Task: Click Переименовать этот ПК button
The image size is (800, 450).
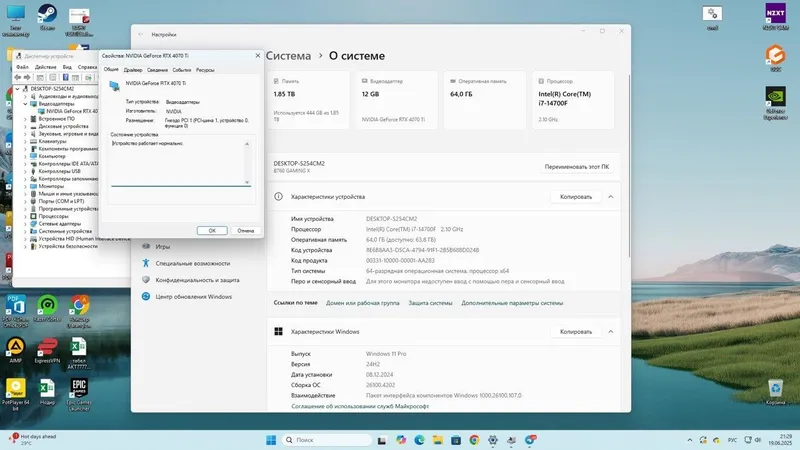Action: coord(577,167)
